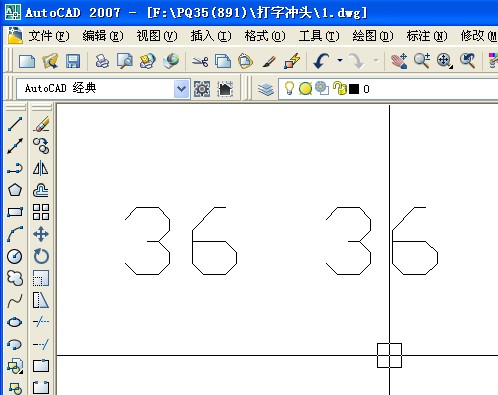Select the Arc tool
Screen dimensions: 498x395
(x=15, y=234)
